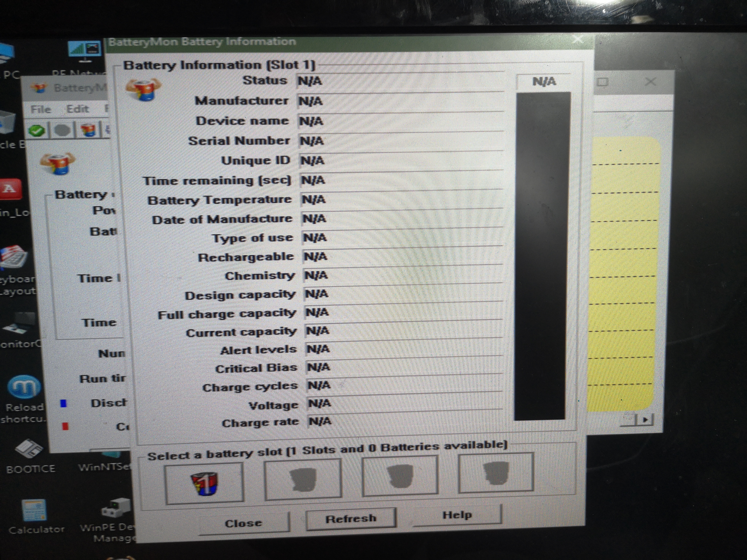Screen dimensions: 747x560
Task: Close the Battery Information dialog
Action: point(243,523)
